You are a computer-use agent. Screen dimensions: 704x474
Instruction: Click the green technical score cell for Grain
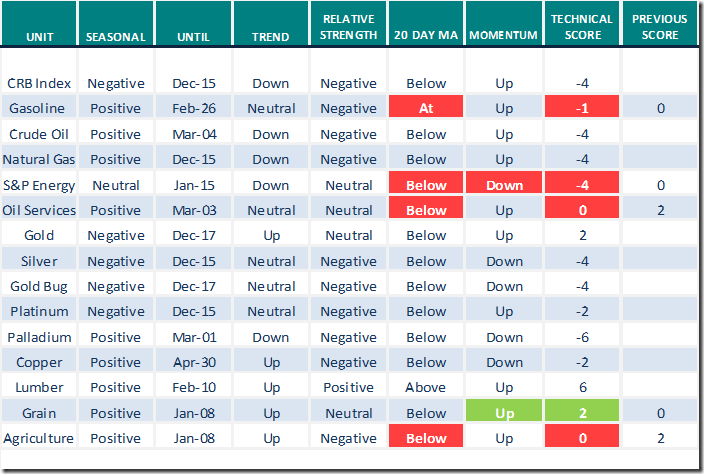582,413
